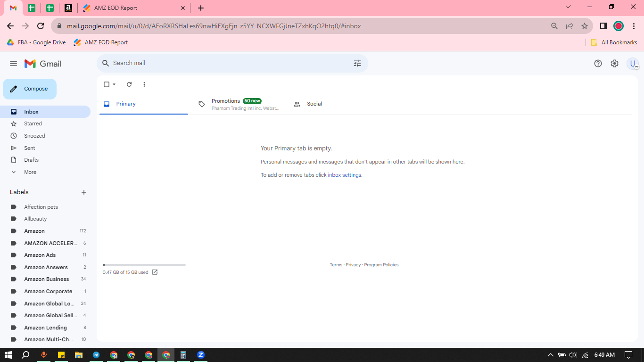The width and height of the screenshot is (644, 362).
Task: Reload the current page
Action: point(41,26)
